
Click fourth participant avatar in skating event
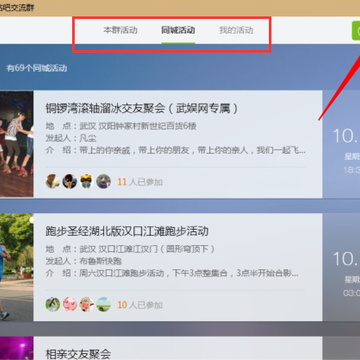click(x=103, y=182)
